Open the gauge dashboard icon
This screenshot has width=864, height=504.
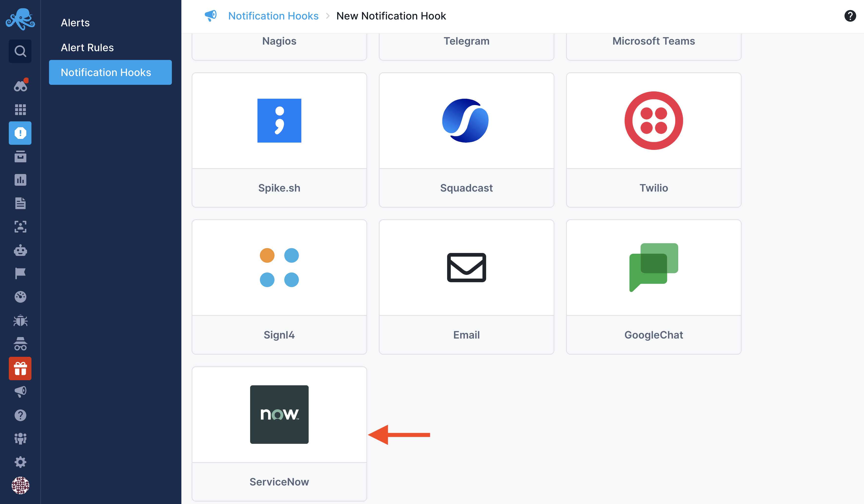(20, 297)
